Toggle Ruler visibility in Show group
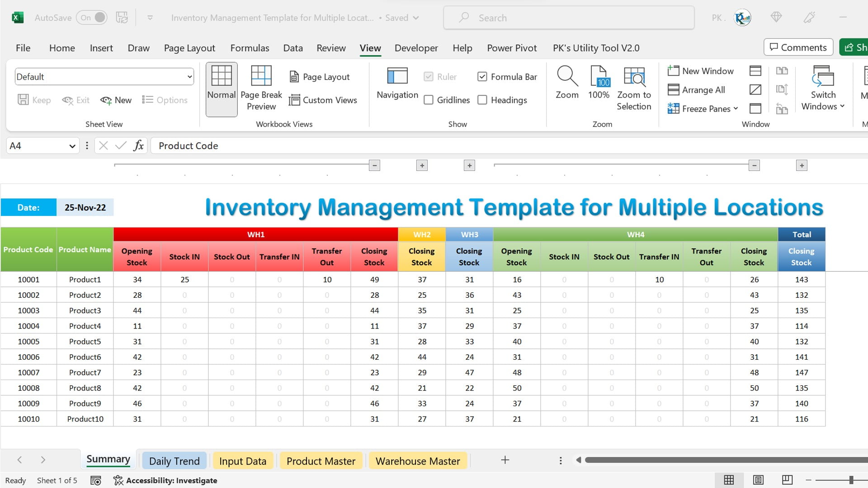868x488 pixels. tap(428, 76)
